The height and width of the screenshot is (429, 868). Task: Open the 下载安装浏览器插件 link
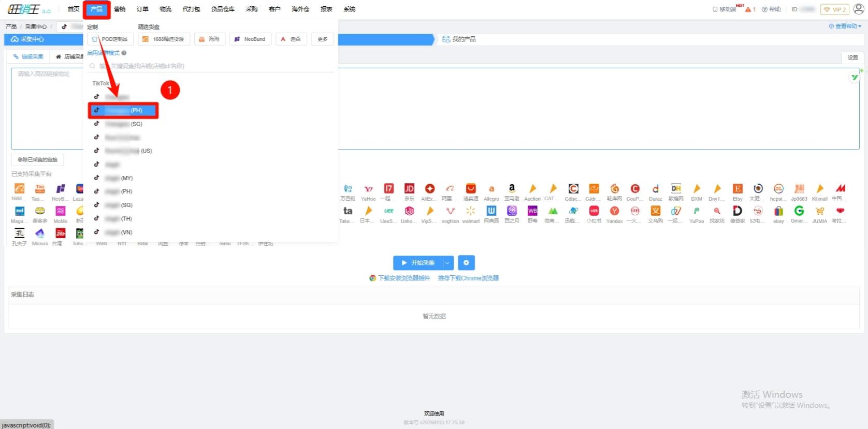coord(403,278)
